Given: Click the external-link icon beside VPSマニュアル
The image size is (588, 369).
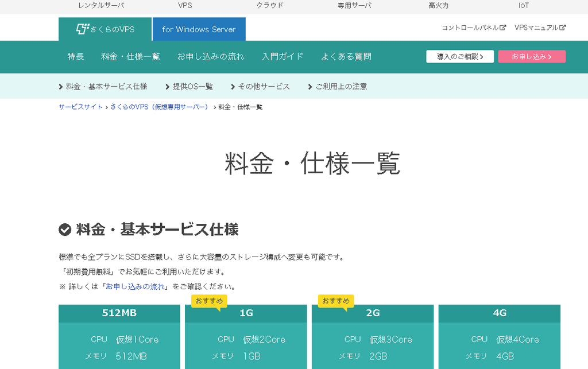Looking at the screenshot, I should [x=563, y=28].
